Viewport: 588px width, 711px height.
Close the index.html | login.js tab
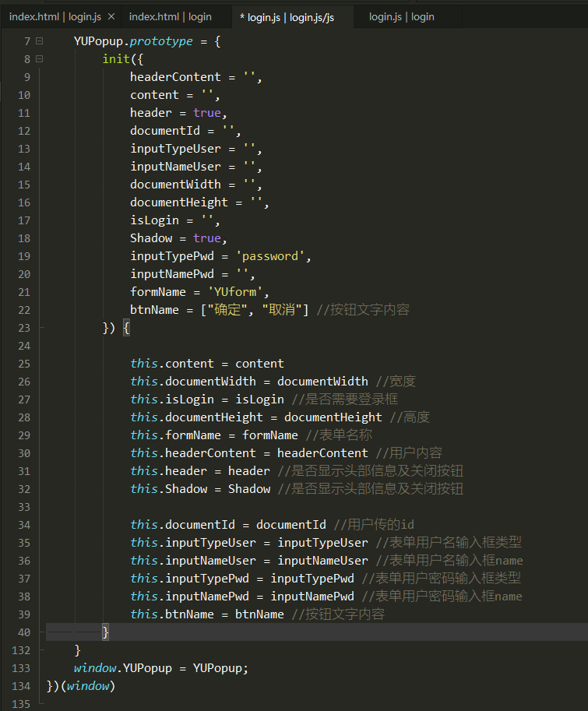click(111, 17)
